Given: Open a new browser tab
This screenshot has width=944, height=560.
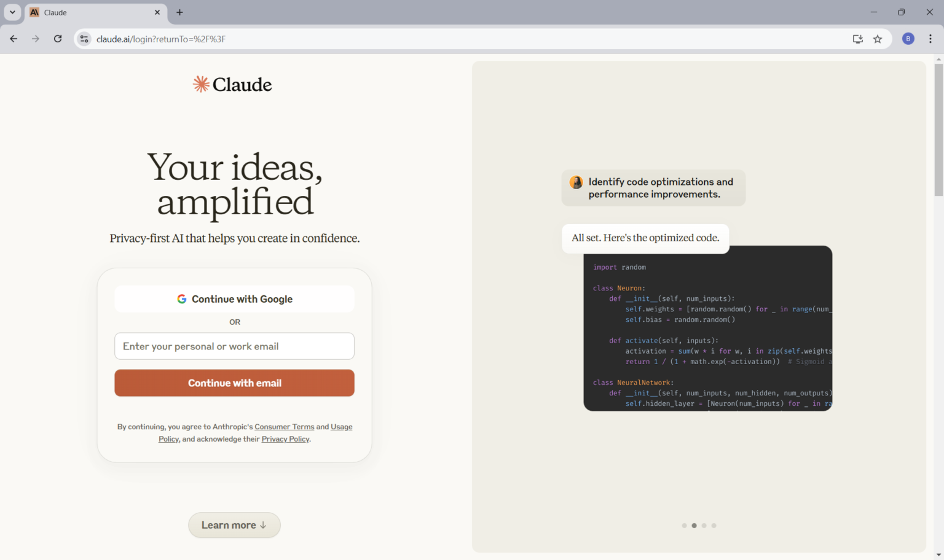Looking at the screenshot, I should coord(179,12).
